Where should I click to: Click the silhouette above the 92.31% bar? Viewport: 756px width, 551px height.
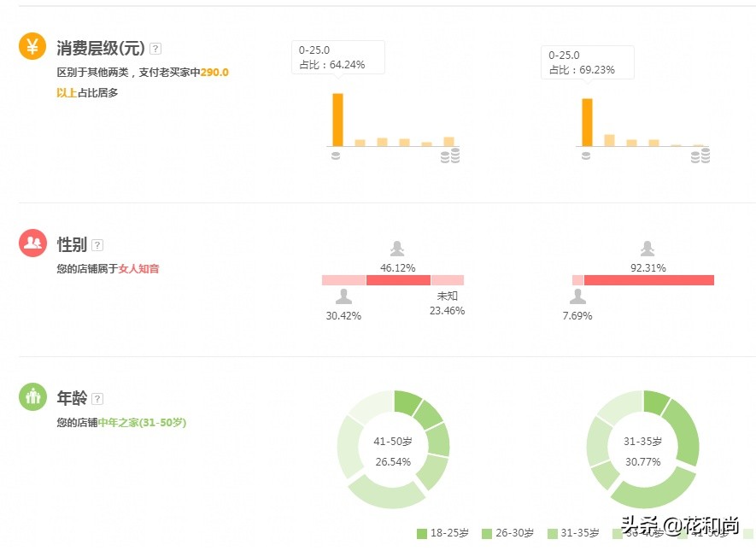pyautogui.click(x=647, y=248)
